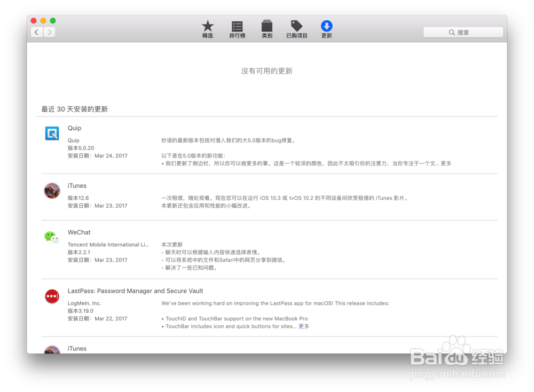Select the 版本5.0.20 version text
534x392 pixels.
click(81, 148)
